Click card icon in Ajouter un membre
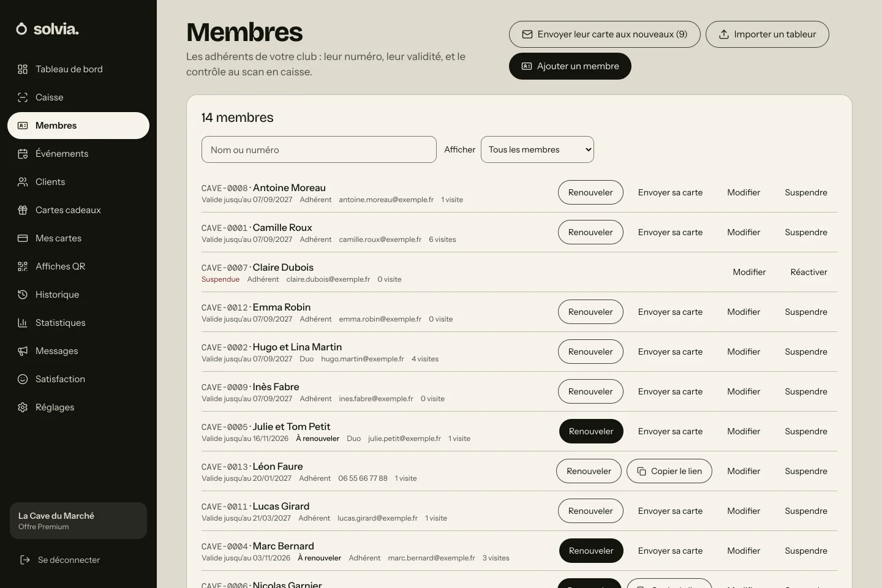Image resolution: width=882 pixels, height=588 pixels. 527,66
